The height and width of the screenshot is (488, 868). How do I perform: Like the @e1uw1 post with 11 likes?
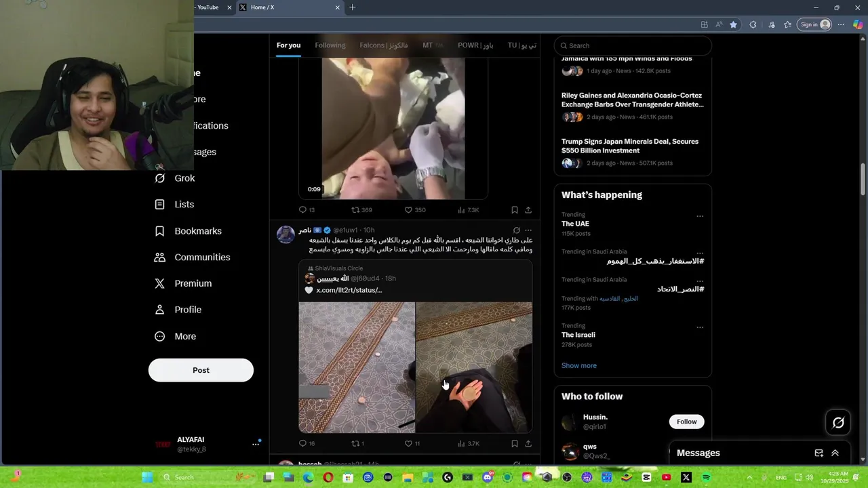pos(412,443)
